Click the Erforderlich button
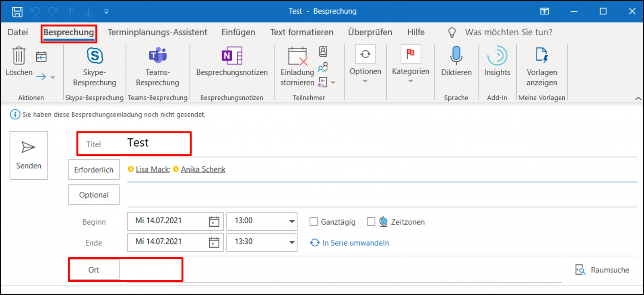 [94, 170]
